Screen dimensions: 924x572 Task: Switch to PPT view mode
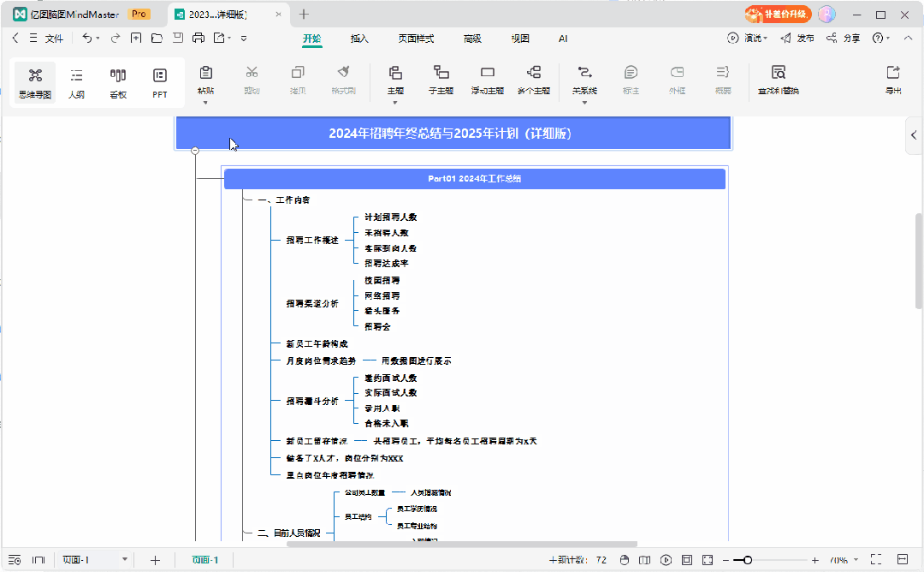[x=160, y=82]
